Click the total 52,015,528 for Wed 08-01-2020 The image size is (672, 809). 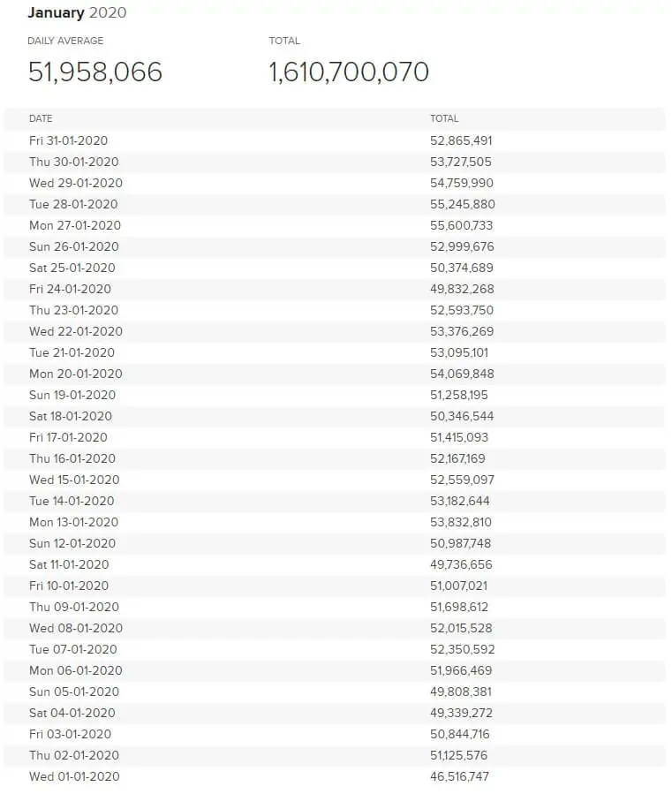coord(461,628)
